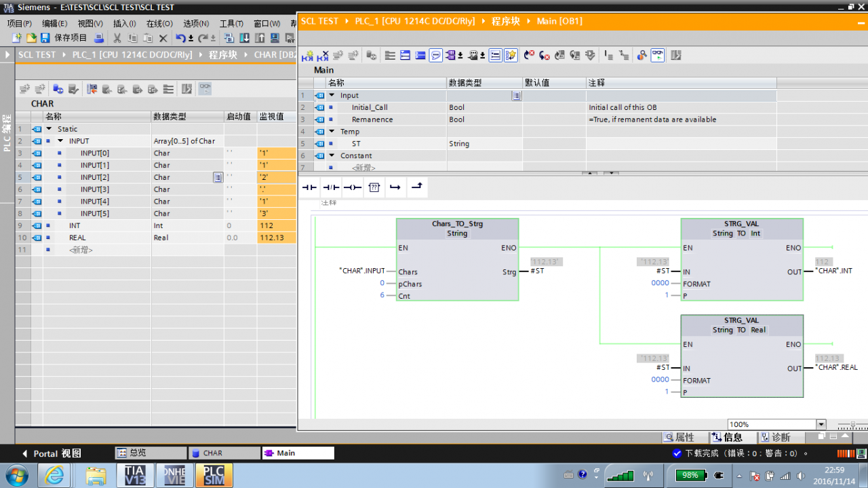This screenshot has width=868, height=488.
Task: Switch to the 总览 overview tab
Action: pyautogui.click(x=150, y=453)
